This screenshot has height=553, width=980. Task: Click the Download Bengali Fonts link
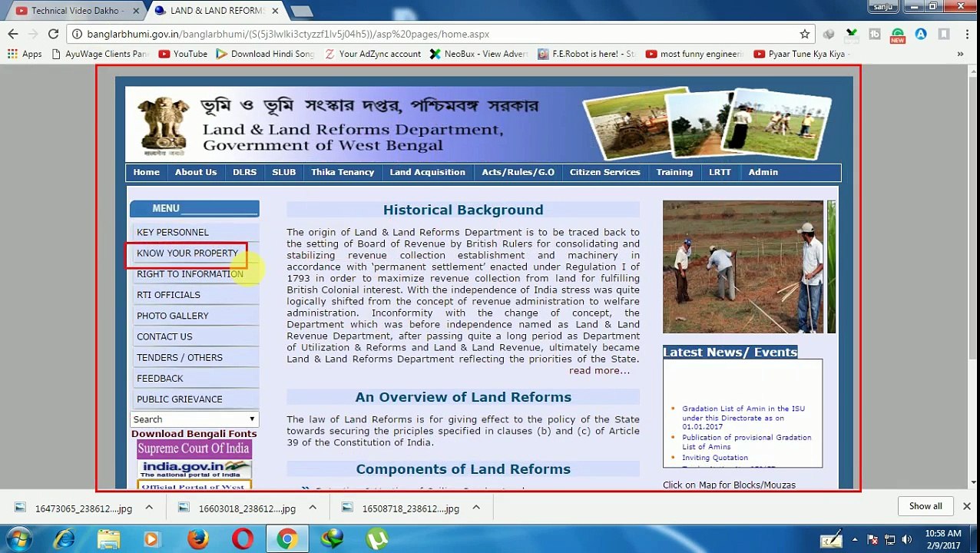[194, 434]
